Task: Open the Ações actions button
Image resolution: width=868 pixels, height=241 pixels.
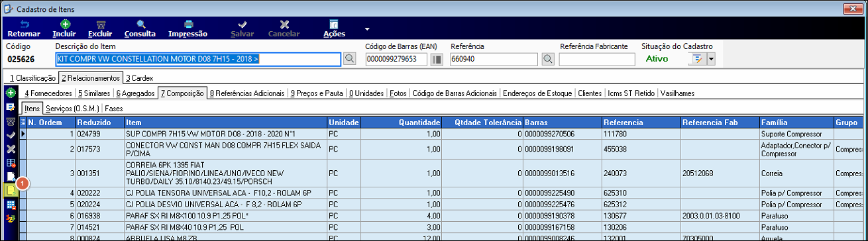Action: coord(334,28)
